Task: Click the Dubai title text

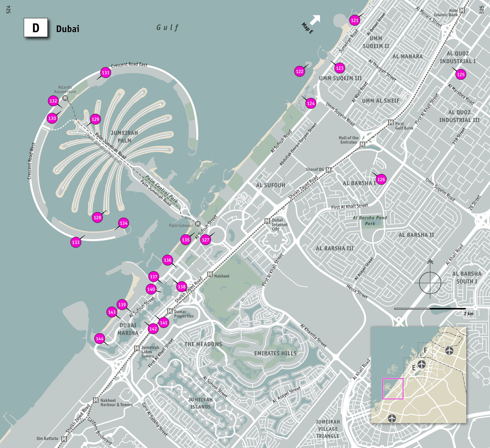Action: (67, 29)
